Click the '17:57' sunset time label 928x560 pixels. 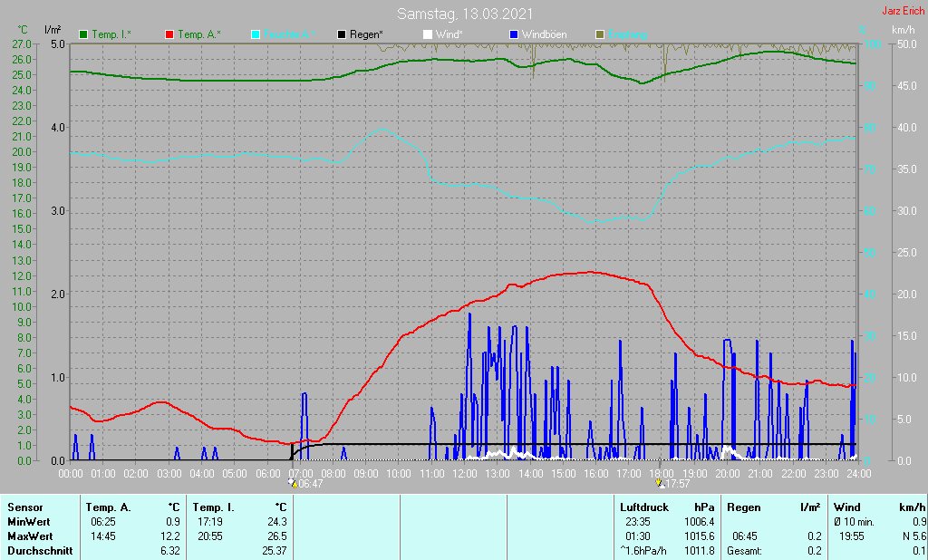click(678, 484)
